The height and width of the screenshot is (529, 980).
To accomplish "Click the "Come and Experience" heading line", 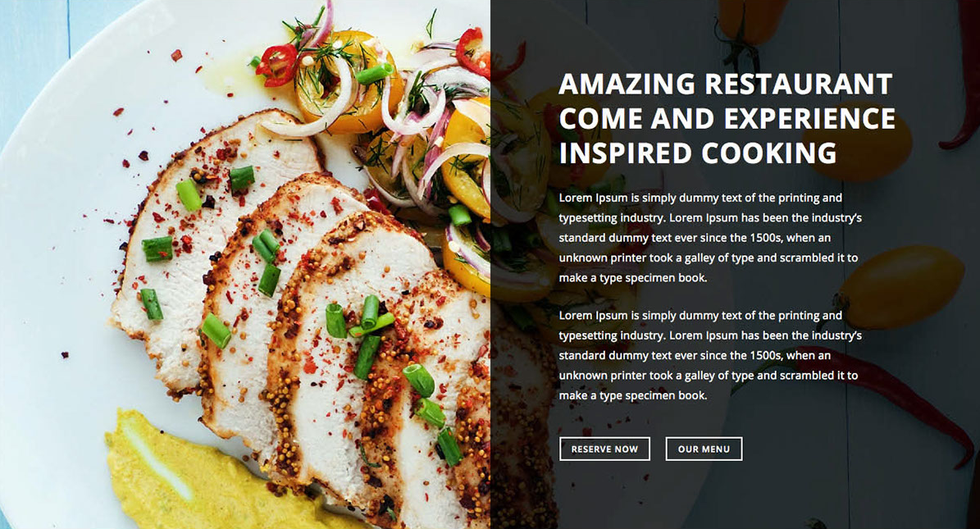I will 727,119.
